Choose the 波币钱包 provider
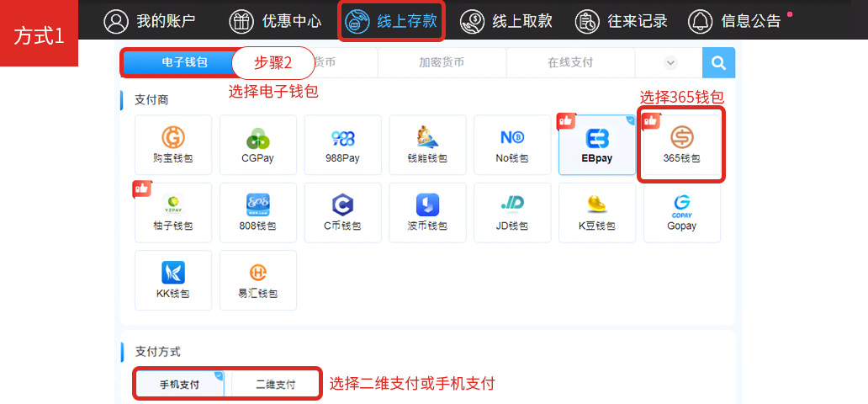This screenshot has height=404, width=868. coord(427,213)
